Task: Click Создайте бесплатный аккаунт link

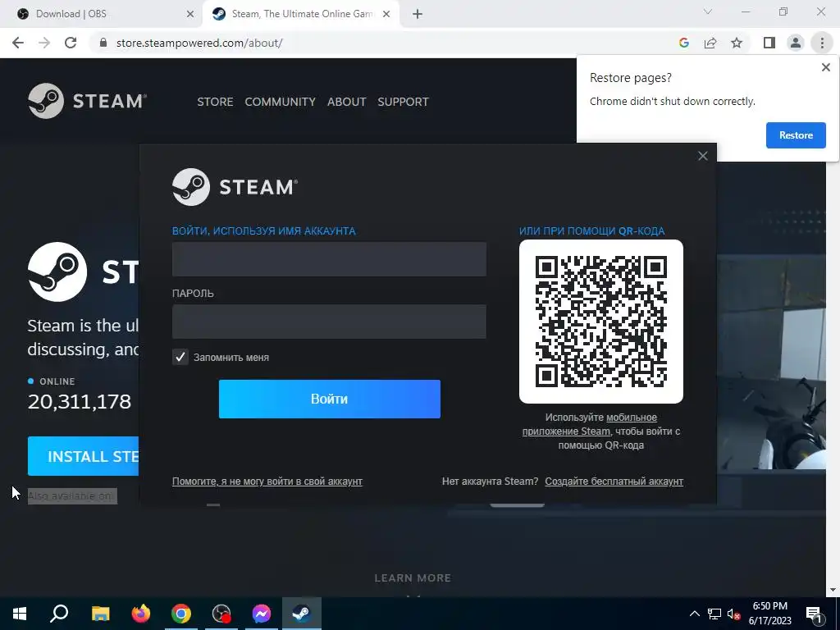Action: point(614,481)
